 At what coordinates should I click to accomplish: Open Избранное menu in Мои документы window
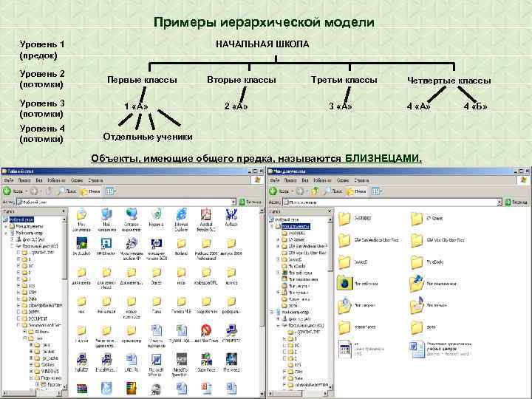322,180
